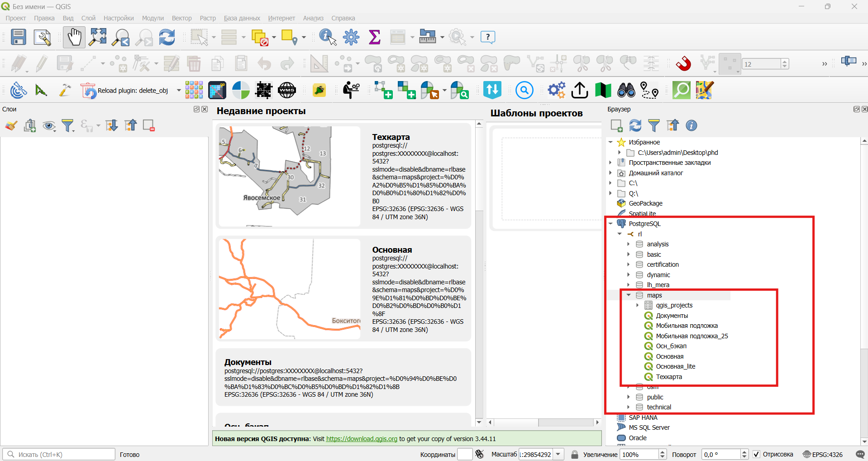This screenshot has width=868, height=461.
Task: Expand the analysis schema in Browser
Action: tap(629, 244)
